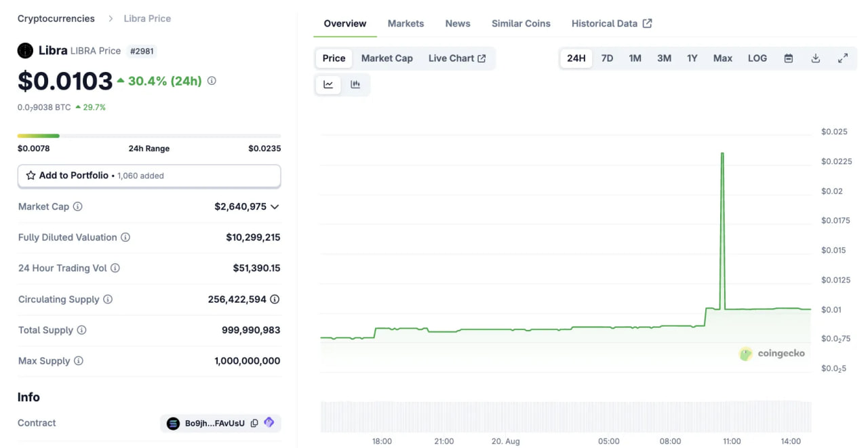Select the Max timeframe option
The height and width of the screenshot is (448, 868).
pos(722,58)
